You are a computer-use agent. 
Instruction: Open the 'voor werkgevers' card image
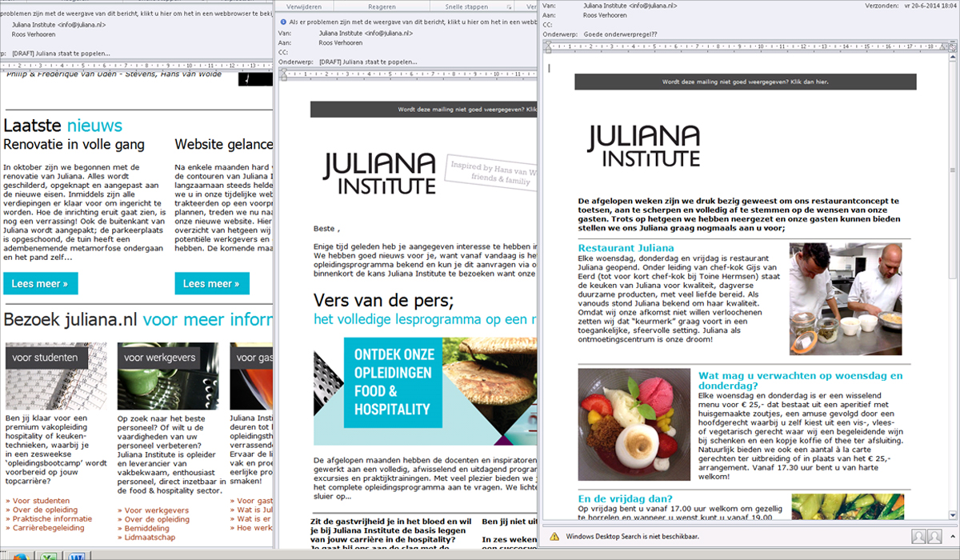pyautogui.click(x=168, y=374)
